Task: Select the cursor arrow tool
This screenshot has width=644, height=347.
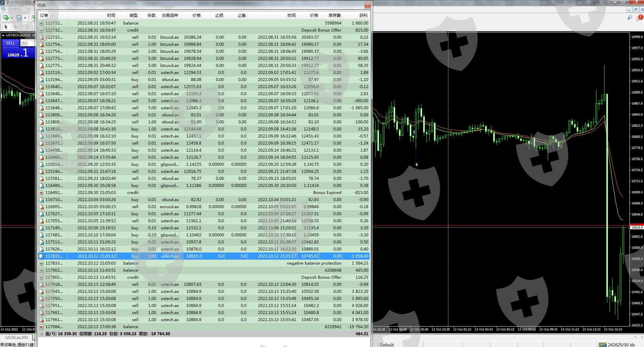Action: [x=6, y=27]
